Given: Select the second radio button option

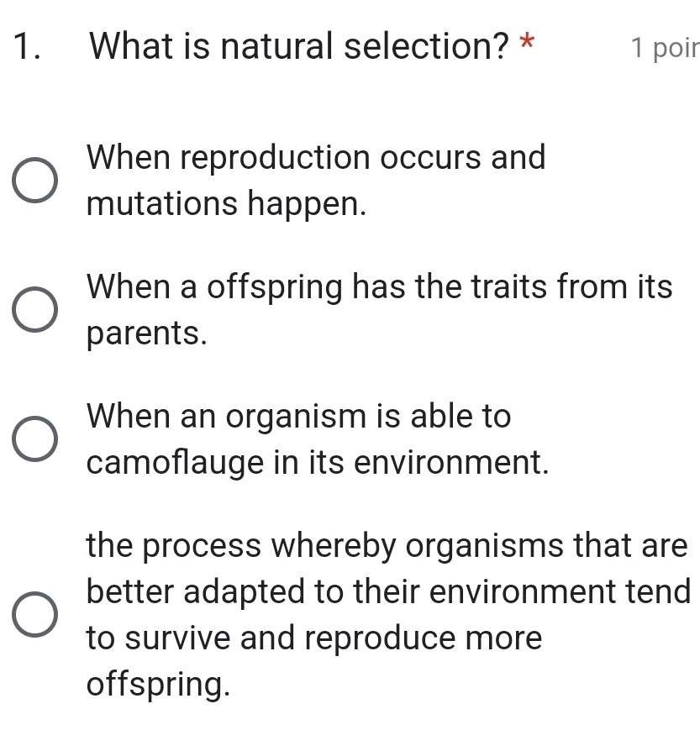Looking at the screenshot, I should (34, 310).
